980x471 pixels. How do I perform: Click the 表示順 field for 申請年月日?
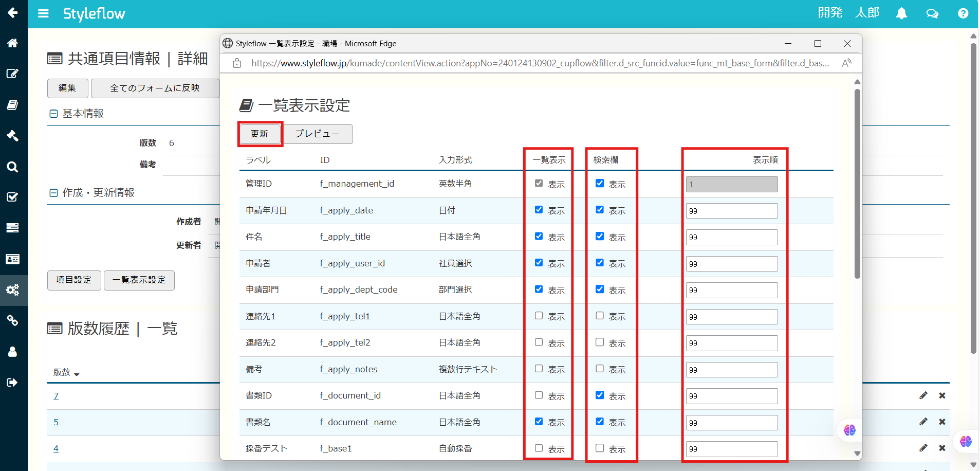coord(731,210)
